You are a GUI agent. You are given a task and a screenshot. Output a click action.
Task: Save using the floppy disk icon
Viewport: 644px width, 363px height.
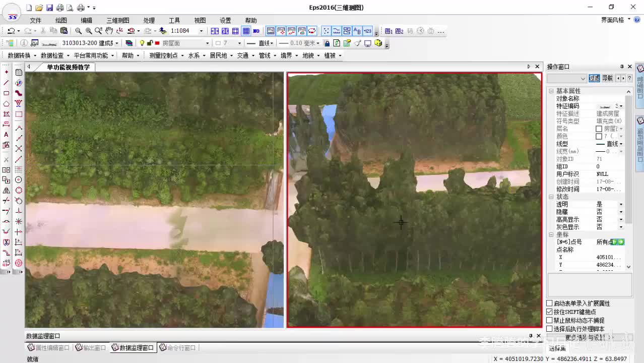click(x=49, y=8)
